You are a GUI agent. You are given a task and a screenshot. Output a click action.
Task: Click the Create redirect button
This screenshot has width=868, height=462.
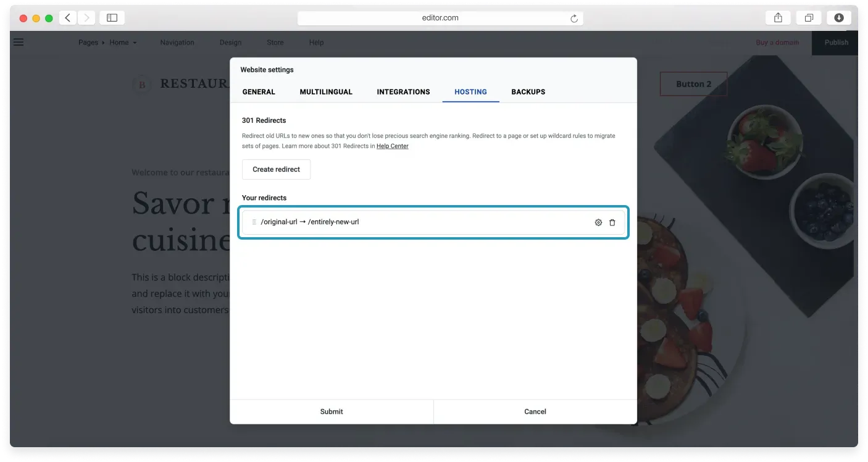[x=276, y=169]
